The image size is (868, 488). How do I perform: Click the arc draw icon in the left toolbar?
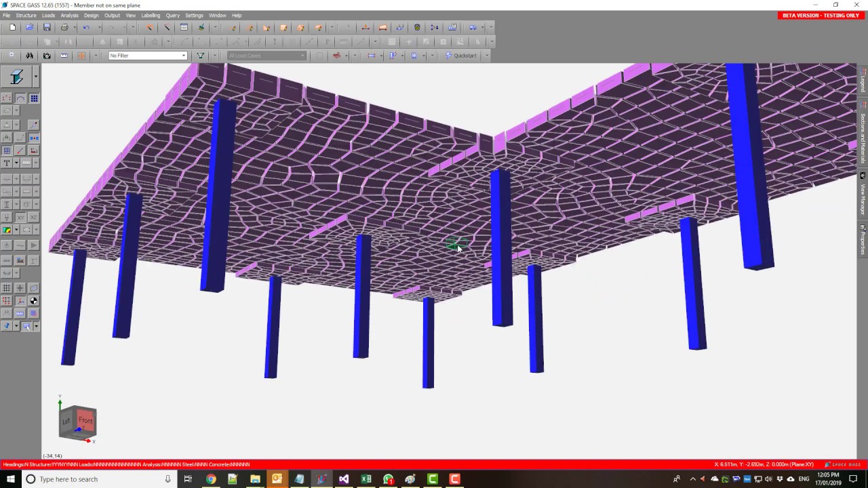pos(20,98)
